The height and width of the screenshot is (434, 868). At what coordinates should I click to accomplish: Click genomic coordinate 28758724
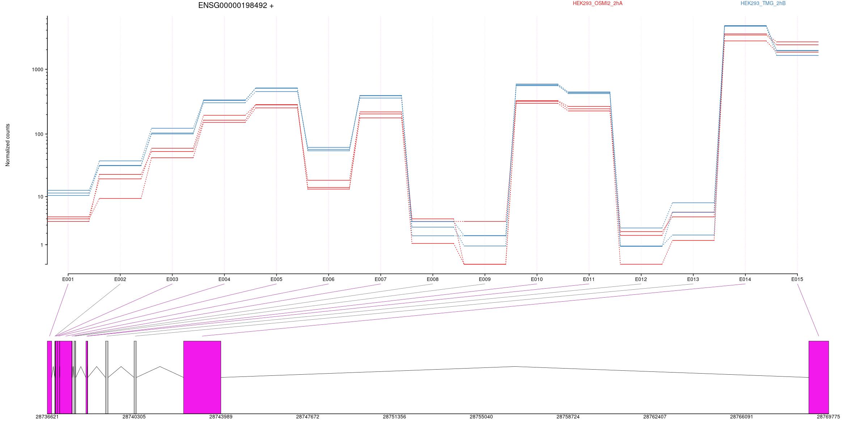coord(568,417)
